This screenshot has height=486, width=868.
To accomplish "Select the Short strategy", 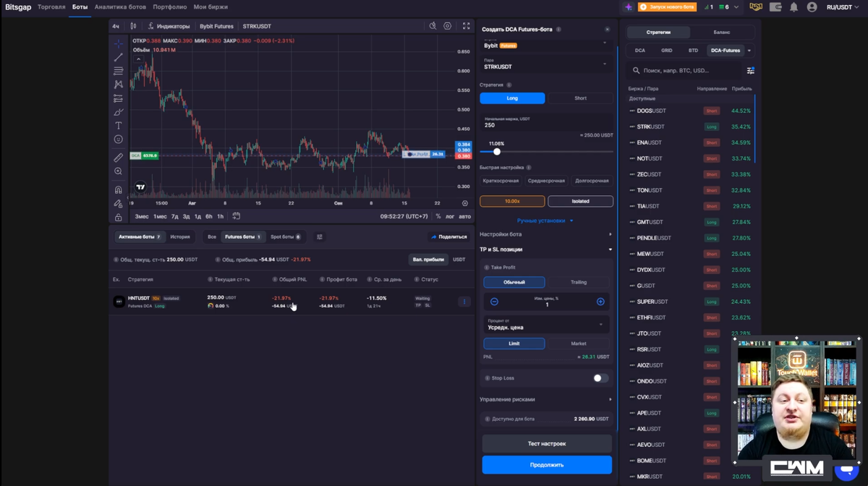I will (x=580, y=98).
